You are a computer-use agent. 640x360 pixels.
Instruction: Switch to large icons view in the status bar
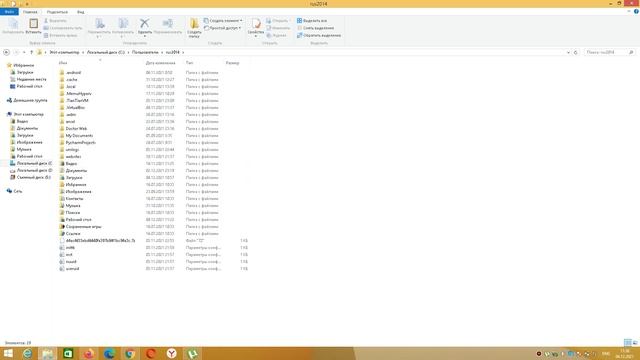coord(635,342)
